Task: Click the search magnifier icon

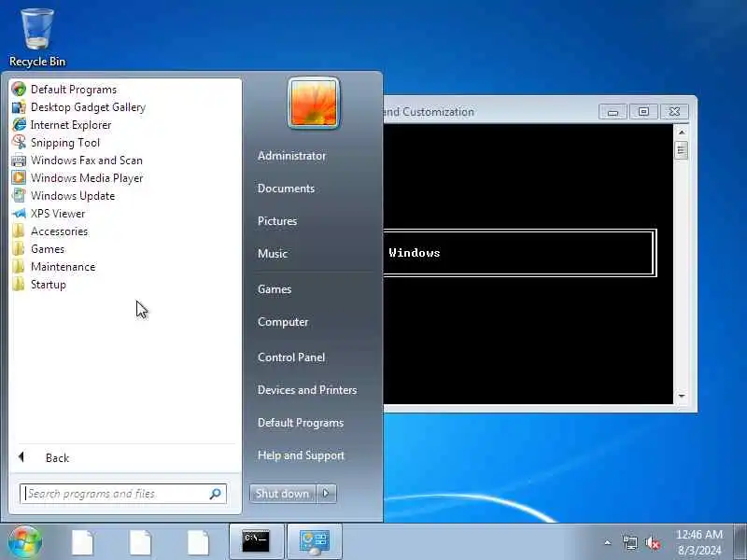Action: 216,494
